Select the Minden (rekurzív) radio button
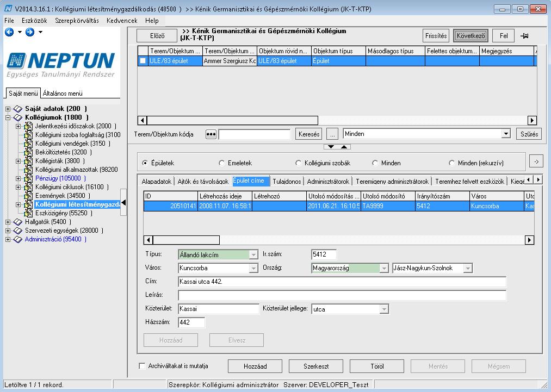Viewport: 551px width, 392px height. click(451, 163)
